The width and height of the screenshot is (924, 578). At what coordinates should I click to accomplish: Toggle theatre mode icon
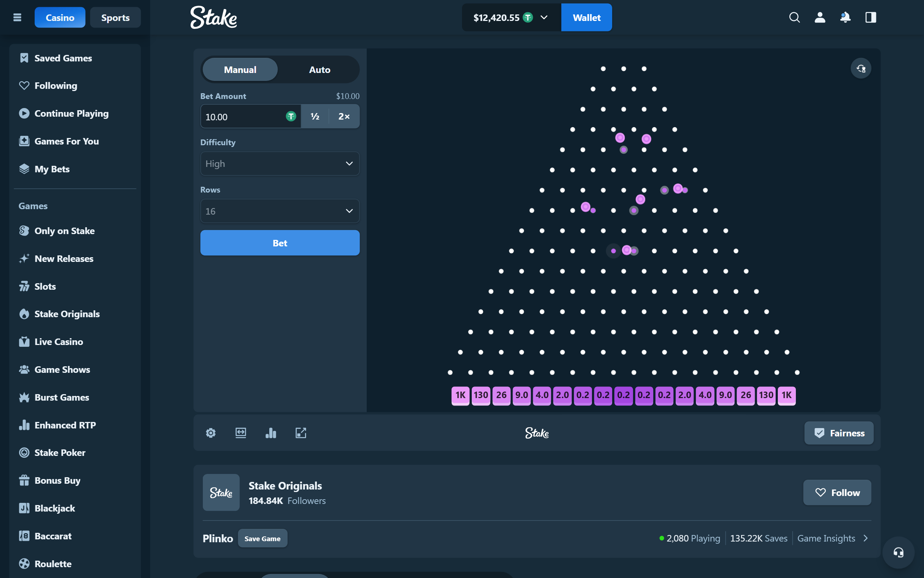(x=240, y=433)
